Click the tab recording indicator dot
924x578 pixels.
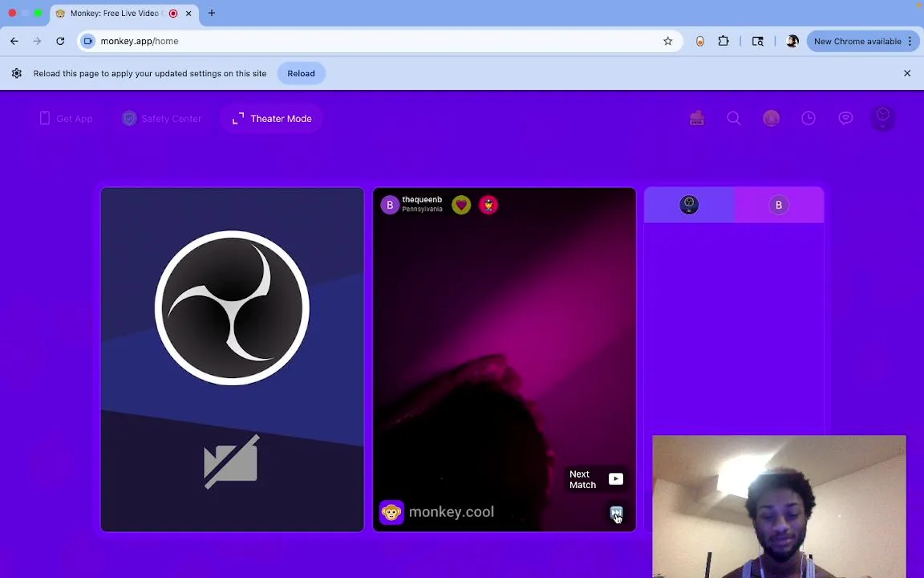(x=173, y=14)
